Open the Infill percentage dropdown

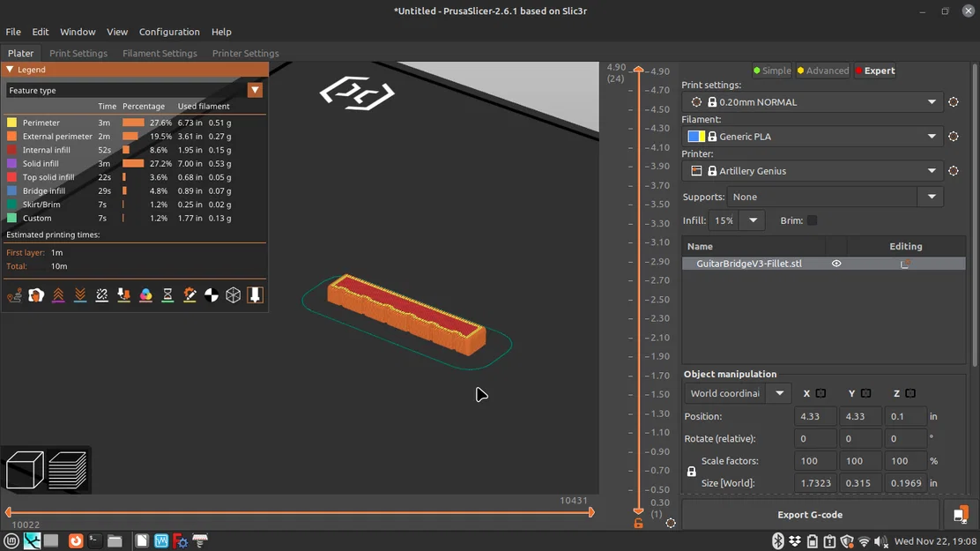(x=753, y=220)
